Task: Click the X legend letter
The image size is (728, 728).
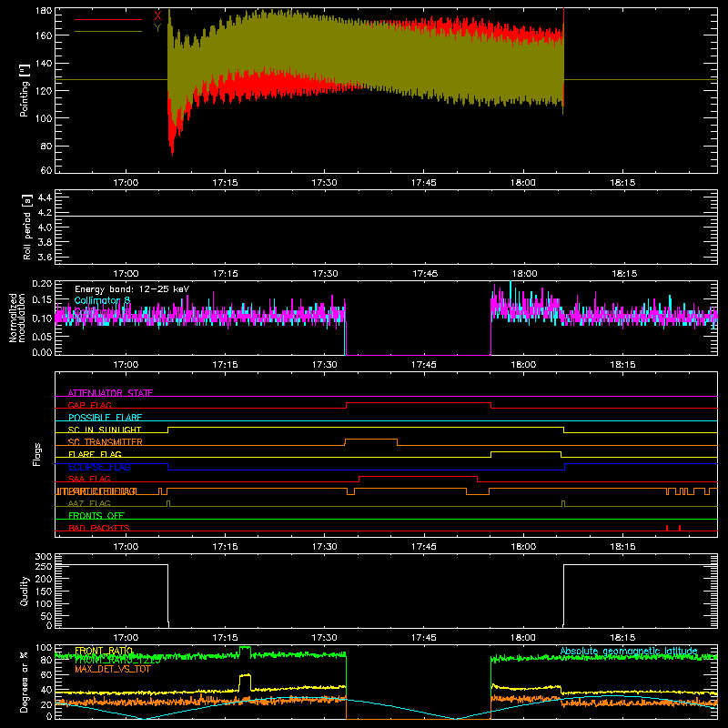Action: tap(157, 15)
